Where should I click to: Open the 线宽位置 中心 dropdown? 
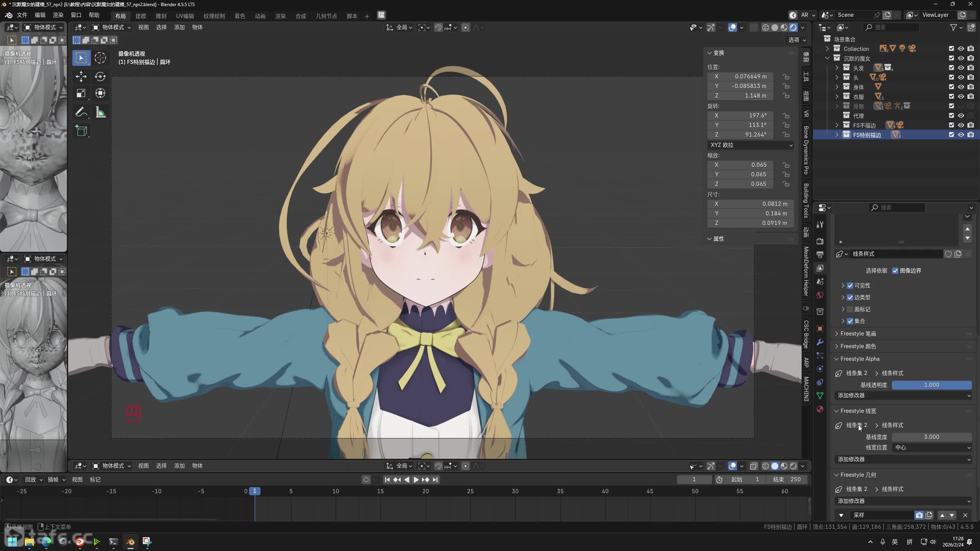pyautogui.click(x=931, y=448)
